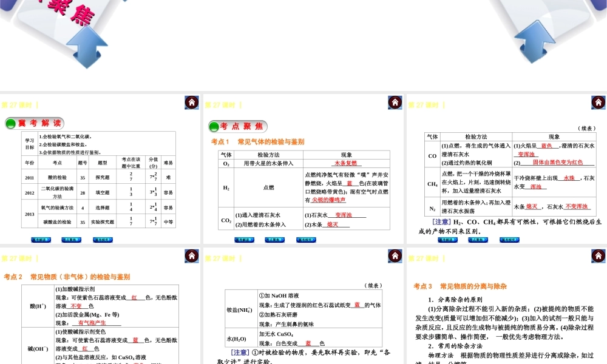
Task: Click the 加无水 CuSO₄ line
Action: click(276, 334)
